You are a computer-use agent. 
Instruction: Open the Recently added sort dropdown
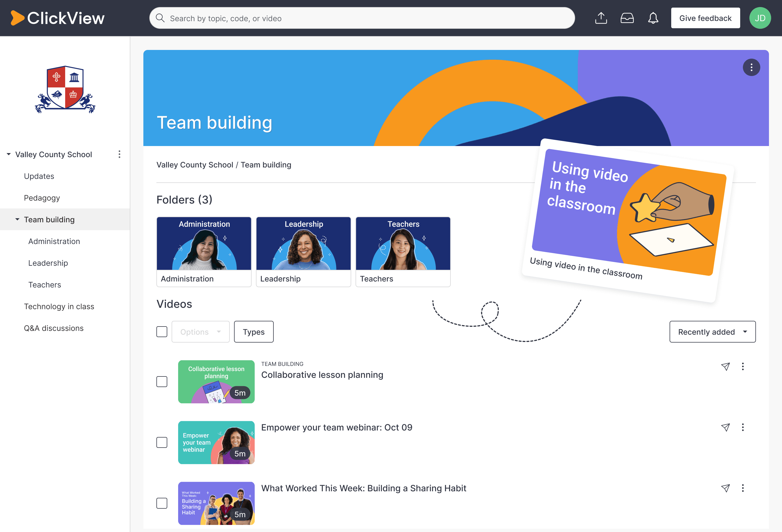pos(713,332)
